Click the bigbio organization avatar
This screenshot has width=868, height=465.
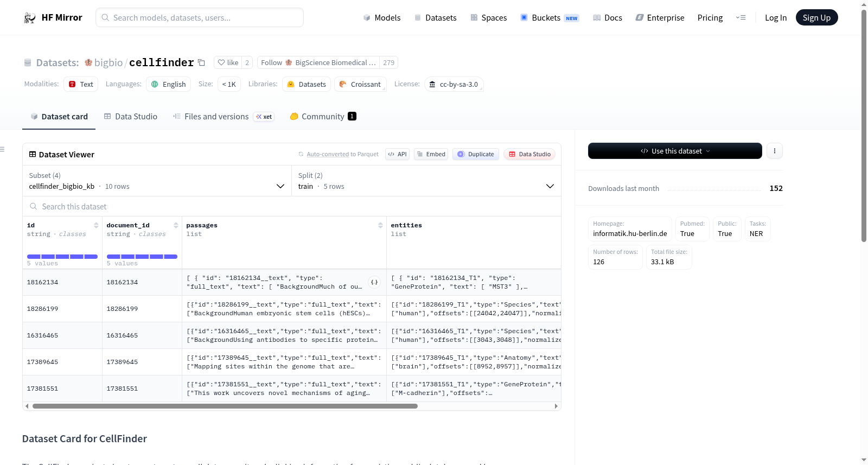click(88, 62)
